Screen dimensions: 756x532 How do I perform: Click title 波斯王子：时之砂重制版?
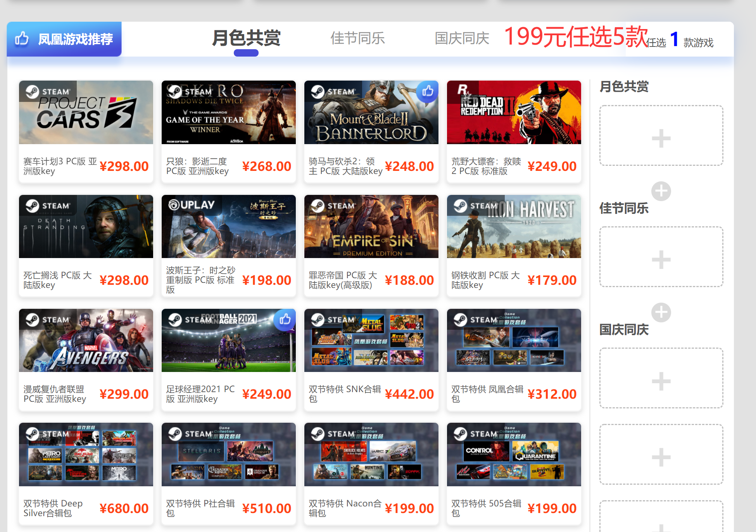coord(200,280)
